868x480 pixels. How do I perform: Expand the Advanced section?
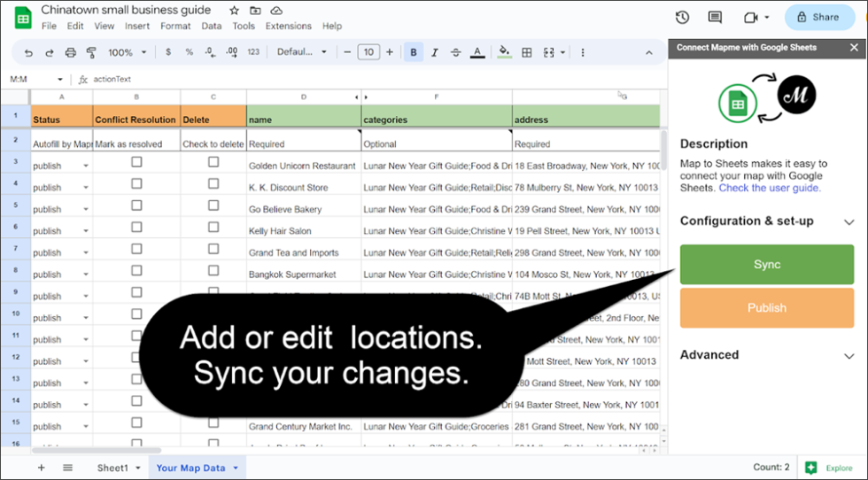[767, 355]
